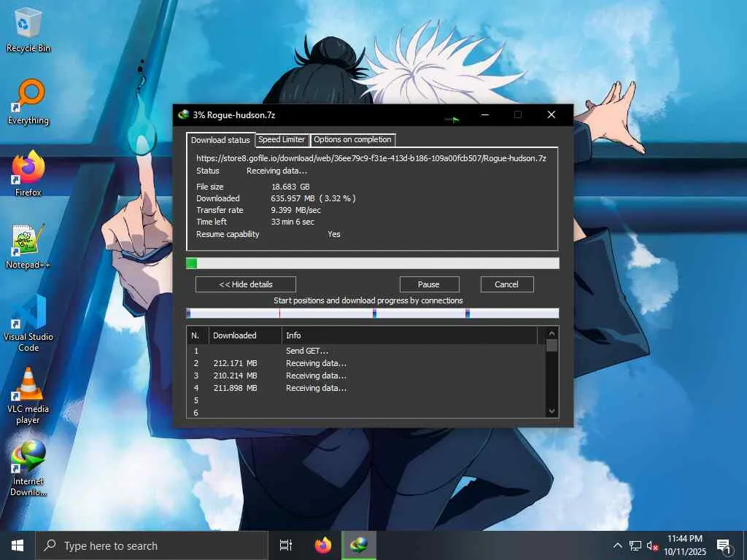The width and height of the screenshot is (747, 560).
Task: Click the green overall download progress bar
Action: click(x=373, y=263)
